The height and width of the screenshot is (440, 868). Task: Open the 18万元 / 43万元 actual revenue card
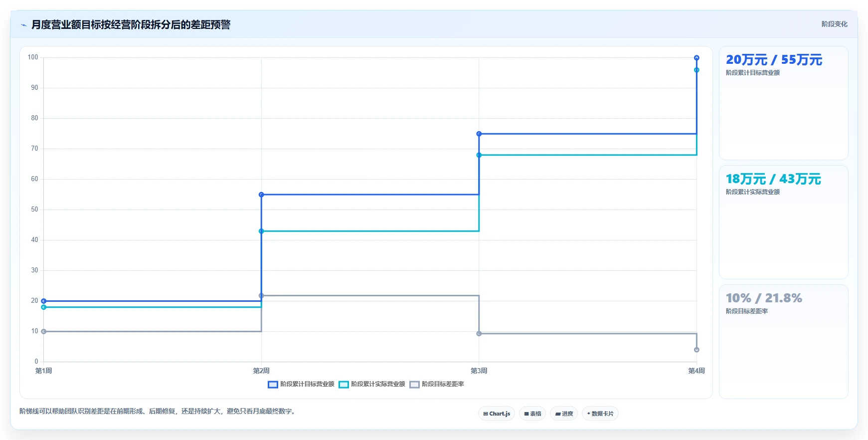click(x=783, y=222)
